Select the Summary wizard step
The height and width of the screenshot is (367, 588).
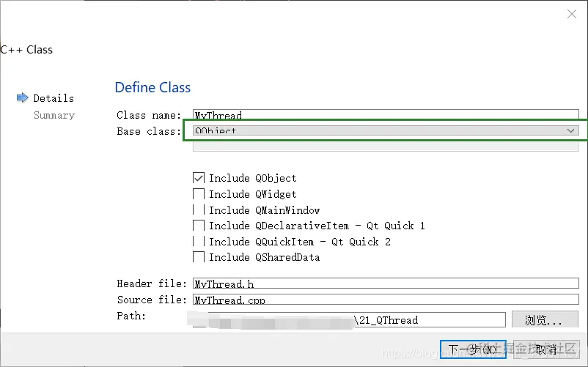54,115
